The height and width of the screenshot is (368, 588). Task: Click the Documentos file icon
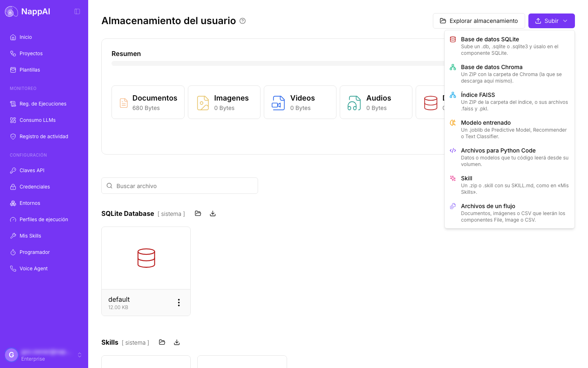click(124, 103)
